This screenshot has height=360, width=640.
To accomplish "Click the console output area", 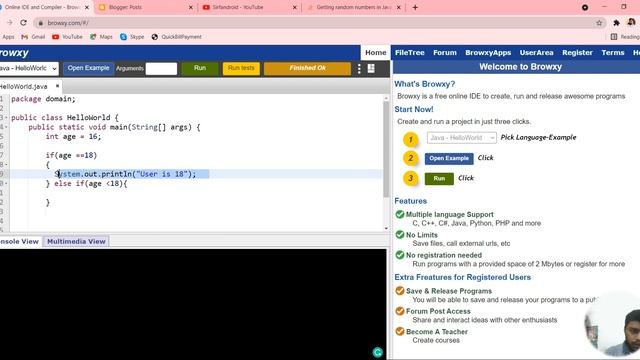I will tap(193, 304).
